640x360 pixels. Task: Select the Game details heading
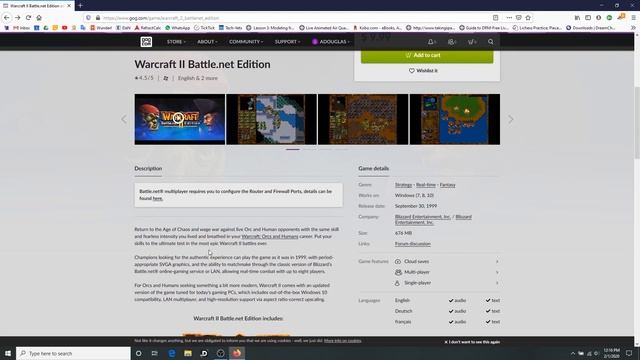tap(373, 168)
